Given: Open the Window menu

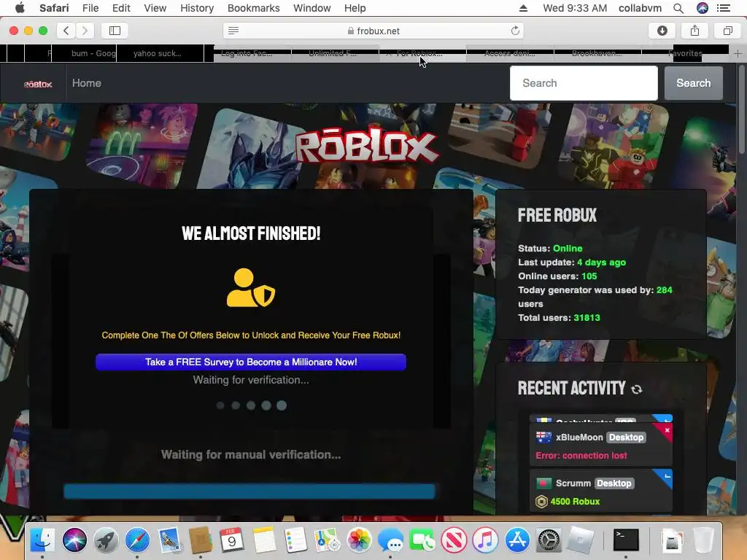Looking at the screenshot, I should (311, 8).
